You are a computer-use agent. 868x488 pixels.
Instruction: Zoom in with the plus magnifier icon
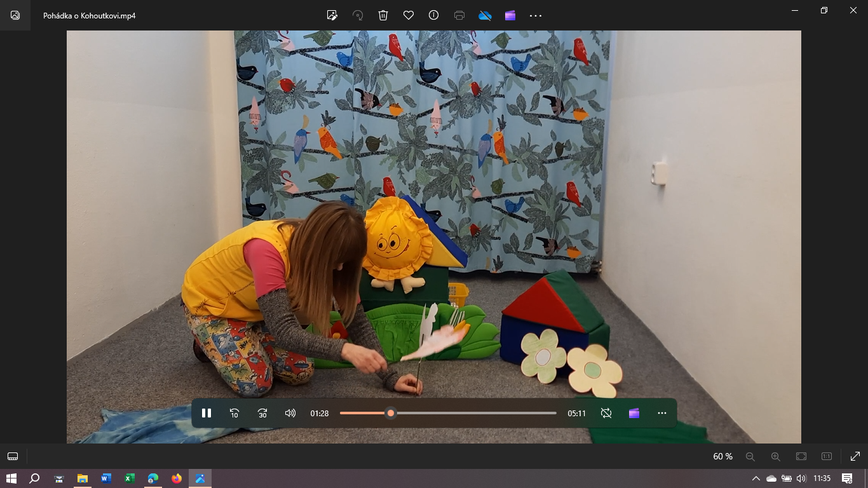pyautogui.click(x=776, y=456)
